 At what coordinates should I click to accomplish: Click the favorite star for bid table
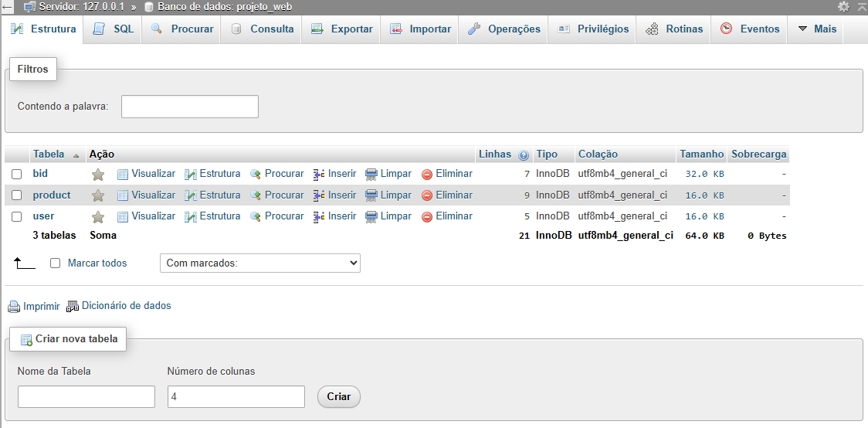click(98, 175)
